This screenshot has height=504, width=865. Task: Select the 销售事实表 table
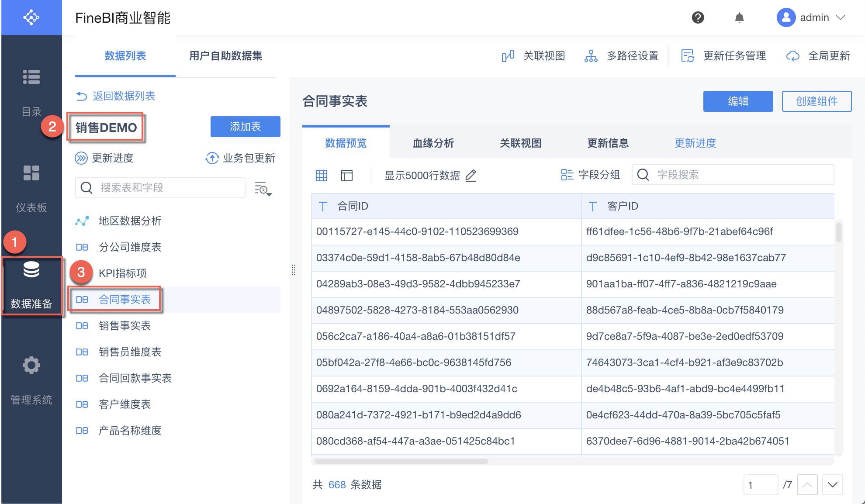(x=177, y=326)
